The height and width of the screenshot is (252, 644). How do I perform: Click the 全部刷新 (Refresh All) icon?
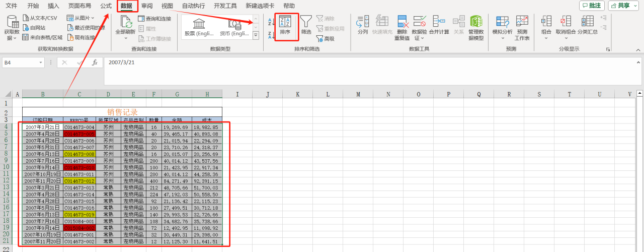(125, 21)
